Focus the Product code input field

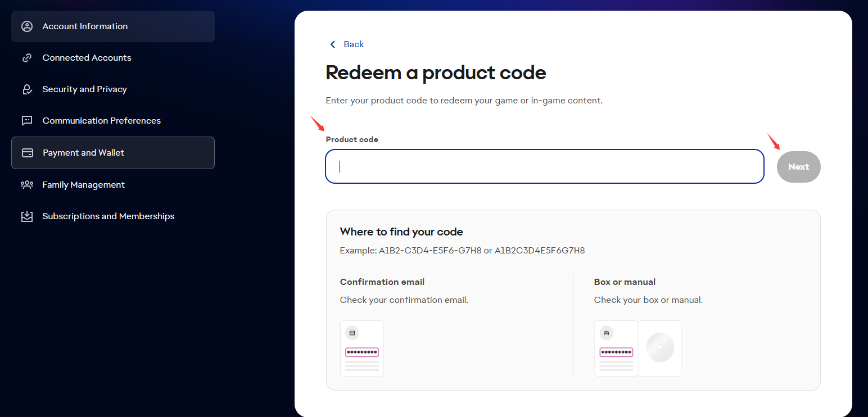(545, 166)
